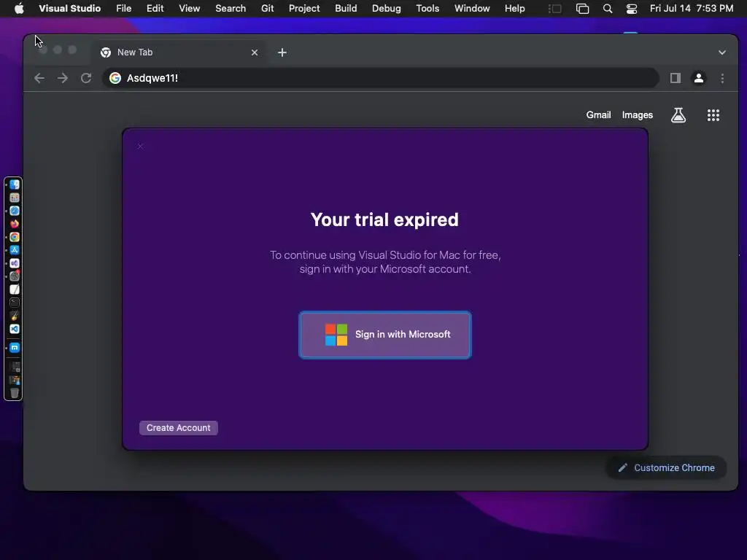Open Chrome three-dot menu
The image size is (747, 560).
click(x=722, y=78)
